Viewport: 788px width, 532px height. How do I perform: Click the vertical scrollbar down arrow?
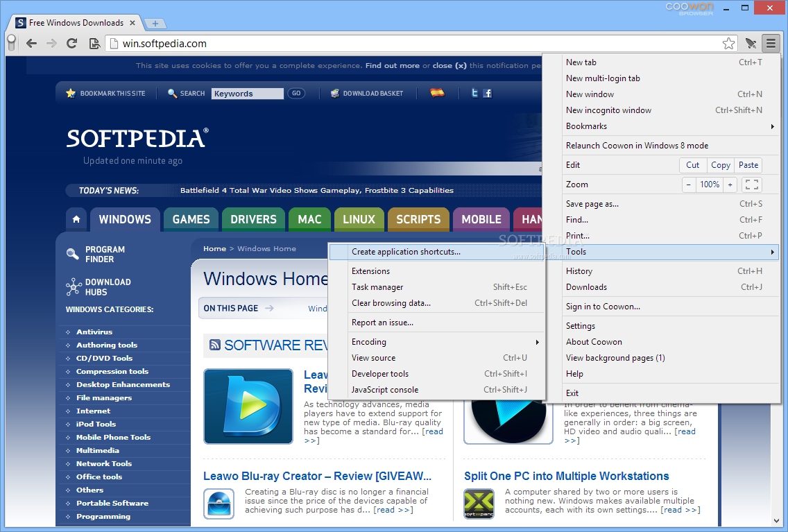[x=776, y=521]
